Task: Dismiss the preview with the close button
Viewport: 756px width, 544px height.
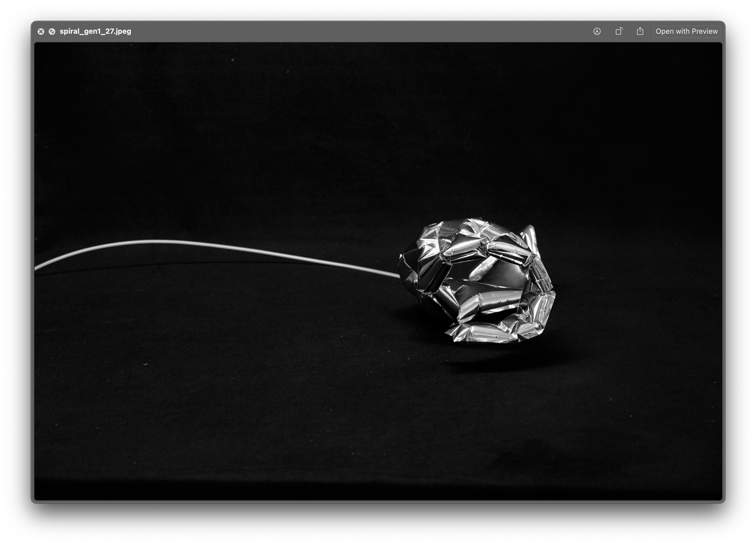Action: [41, 31]
